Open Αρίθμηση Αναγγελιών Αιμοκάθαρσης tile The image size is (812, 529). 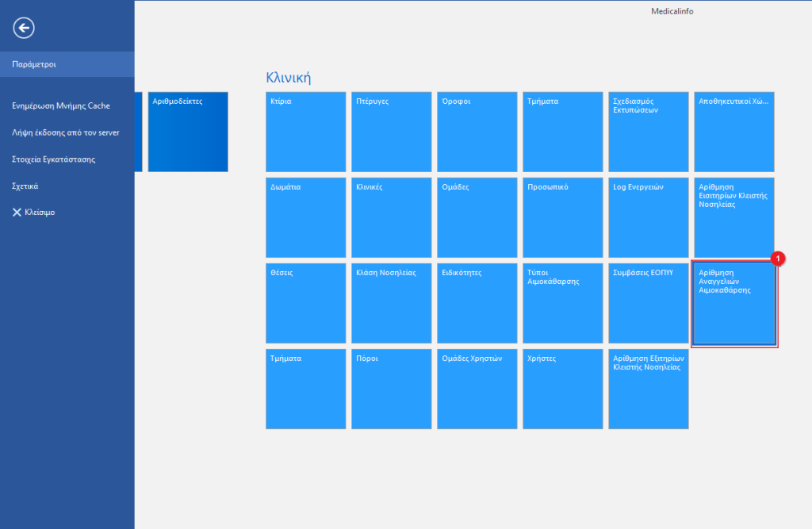[734, 304]
